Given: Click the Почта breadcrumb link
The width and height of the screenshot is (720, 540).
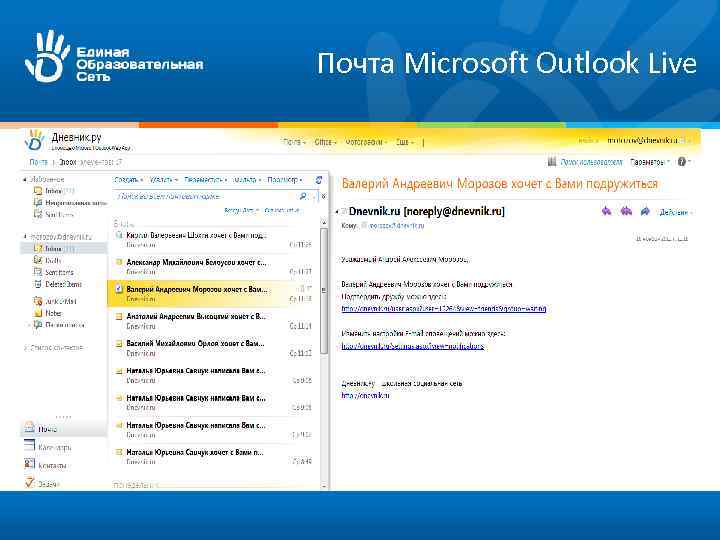Looking at the screenshot, I should [x=39, y=162].
